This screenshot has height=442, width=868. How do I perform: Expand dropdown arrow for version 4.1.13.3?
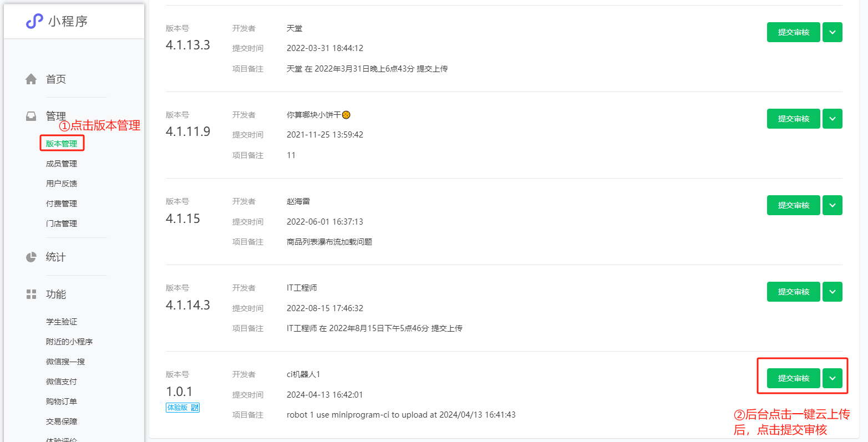[x=832, y=32]
